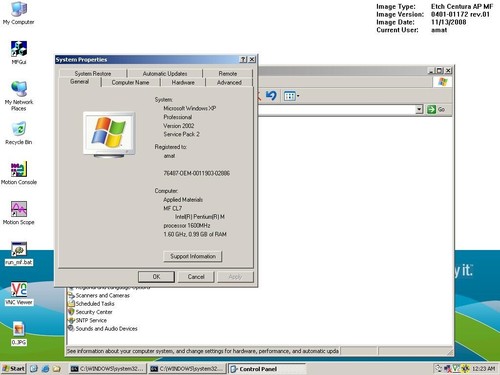Click OK in System Properties
Screen dimensions: 500x375
point(156,277)
